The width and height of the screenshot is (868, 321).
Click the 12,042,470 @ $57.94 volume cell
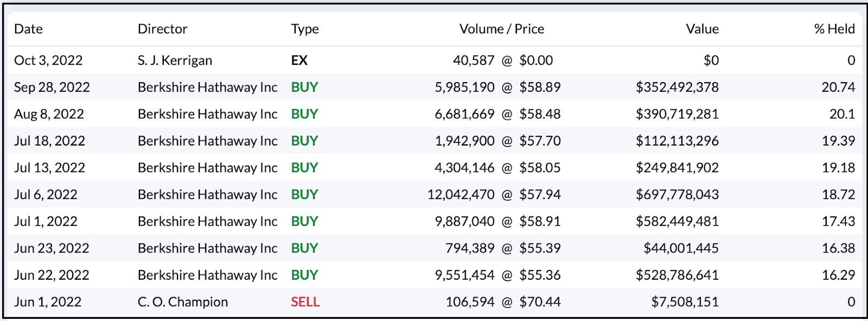494,194
